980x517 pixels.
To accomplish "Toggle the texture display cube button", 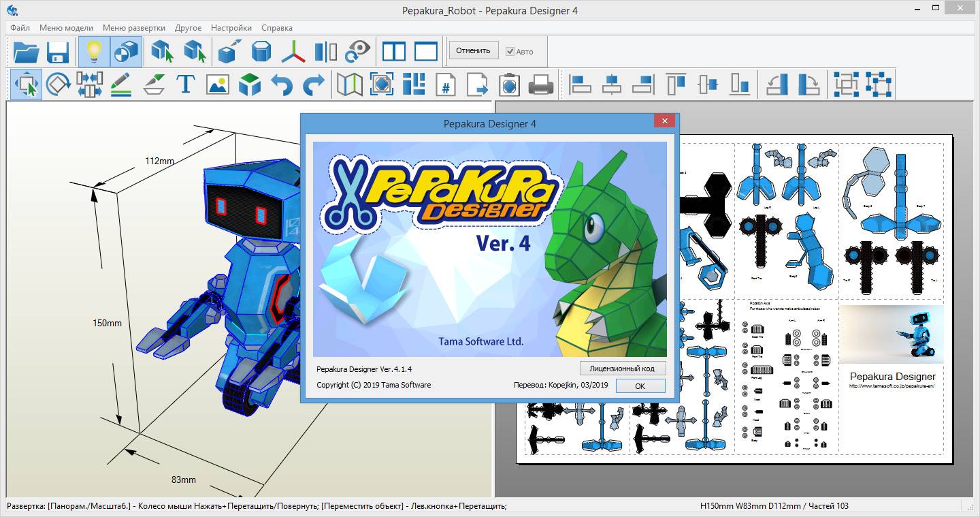I will click(x=126, y=52).
